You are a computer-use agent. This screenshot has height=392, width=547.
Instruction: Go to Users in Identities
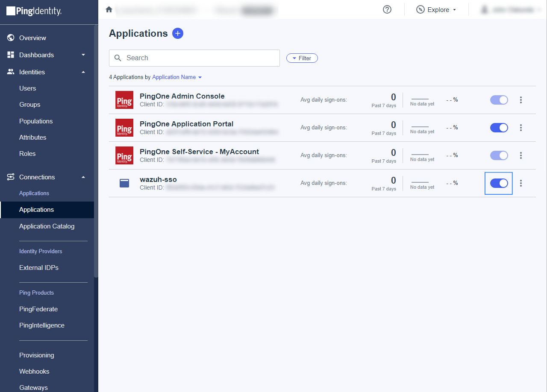click(28, 88)
